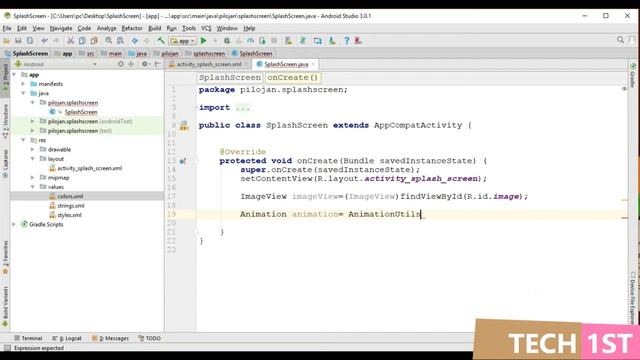
Task: Click the Synchronize toolbar icon
Action: (x=30, y=41)
